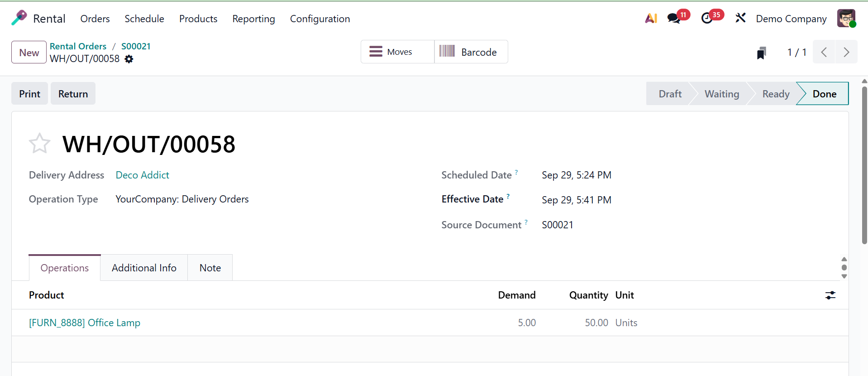Image resolution: width=868 pixels, height=376 pixels.
Task: Open the Deco Addict delivery address link
Action: pos(142,175)
